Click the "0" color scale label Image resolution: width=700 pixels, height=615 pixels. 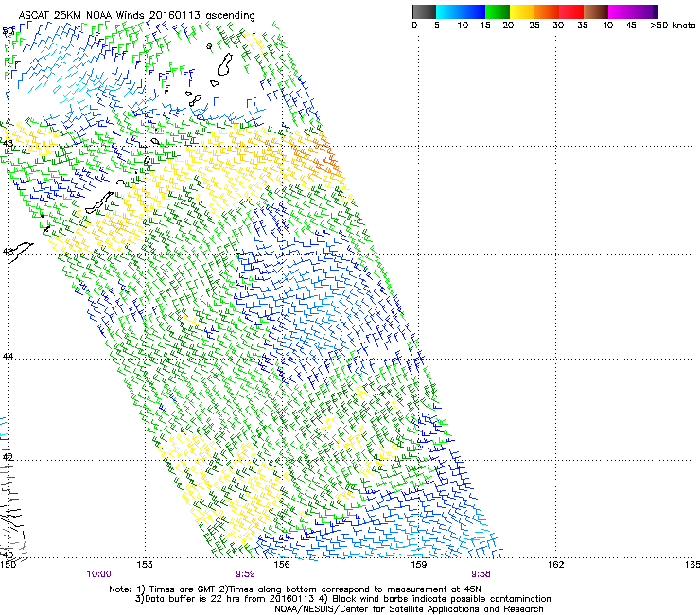(x=414, y=26)
